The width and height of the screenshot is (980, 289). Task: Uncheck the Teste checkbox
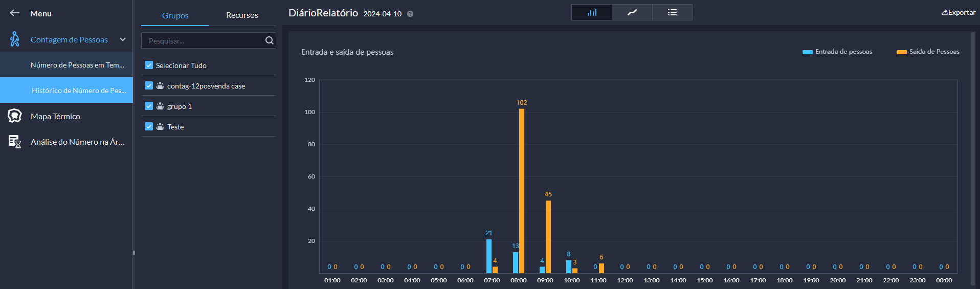pyautogui.click(x=149, y=126)
